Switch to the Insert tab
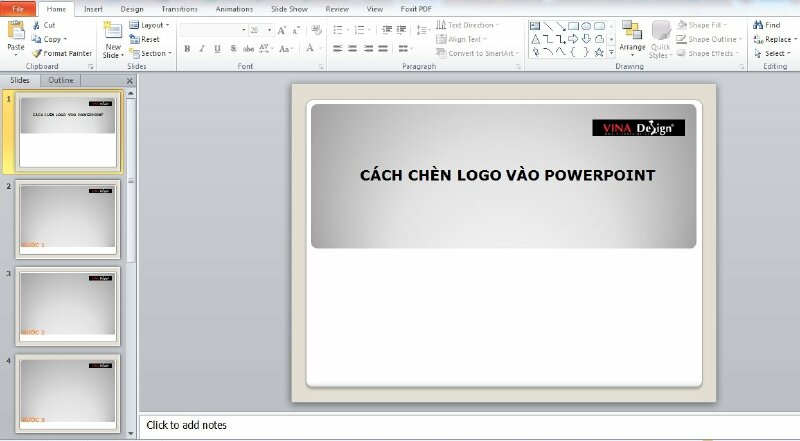The width and height of the screenshot is (800, 441). coord(93,9)
